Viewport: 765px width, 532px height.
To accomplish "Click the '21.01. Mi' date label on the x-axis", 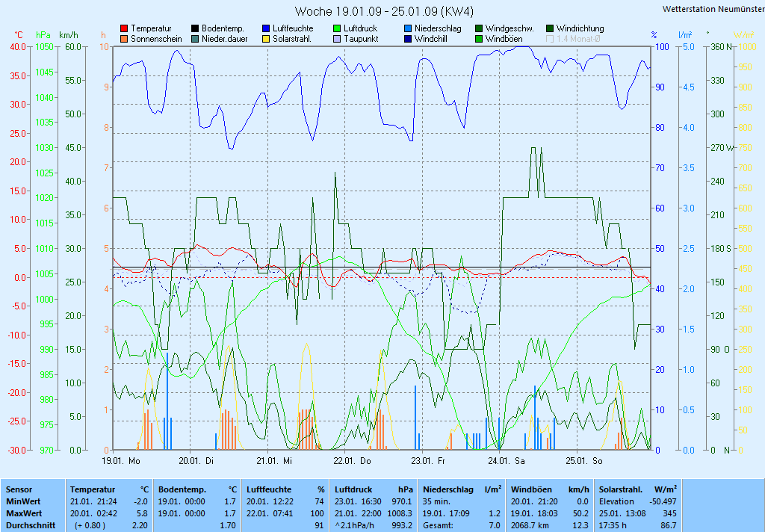I will (x=273, y=461).
